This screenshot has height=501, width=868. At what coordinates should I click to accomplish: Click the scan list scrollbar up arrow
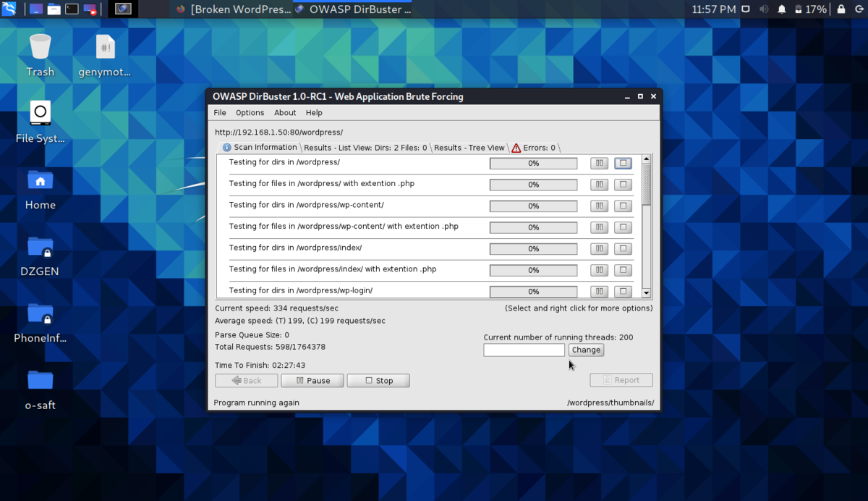point(647,159)
